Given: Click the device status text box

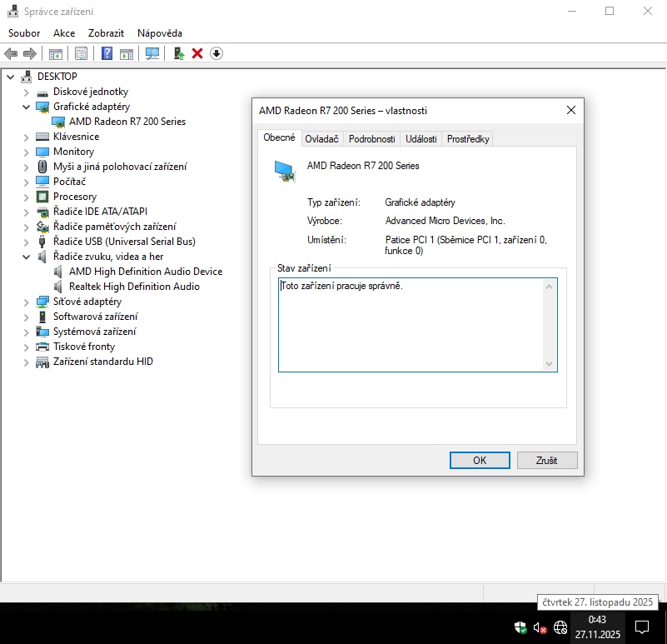Looking at the screenshot, I should point(412,324).
